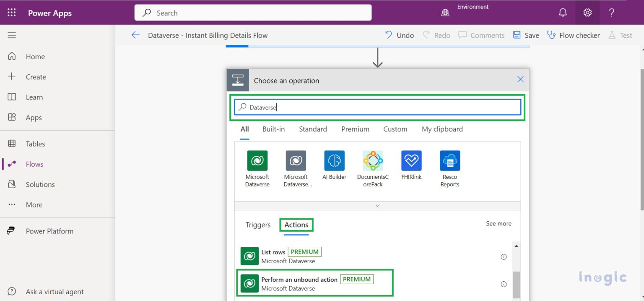
Task: Open the settings gear
Action: (587, 13)
